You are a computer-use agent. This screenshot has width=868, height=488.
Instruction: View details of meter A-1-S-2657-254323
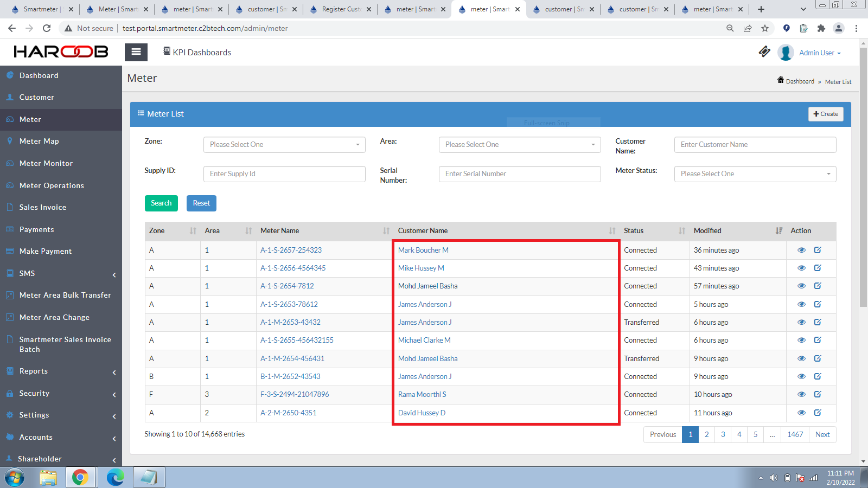801,250
